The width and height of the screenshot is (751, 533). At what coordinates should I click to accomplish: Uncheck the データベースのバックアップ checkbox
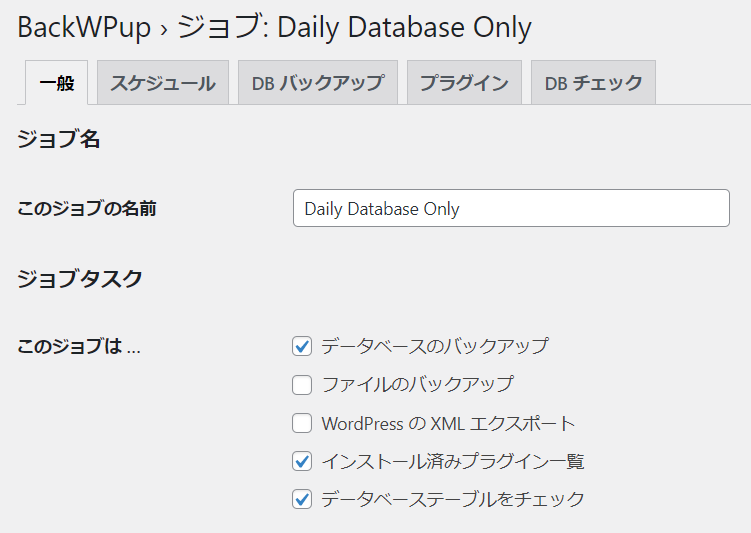pyautogui.click(x=302, y=346)
